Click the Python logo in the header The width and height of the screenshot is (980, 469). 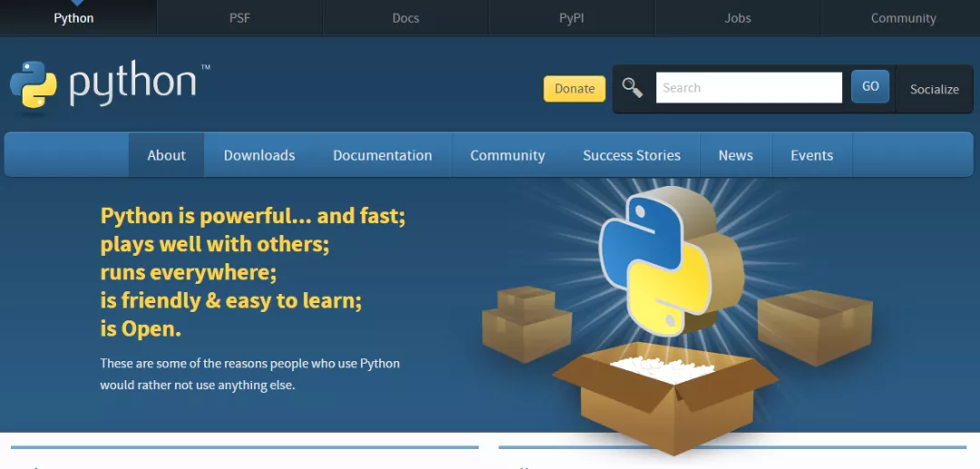pos(110,85)
